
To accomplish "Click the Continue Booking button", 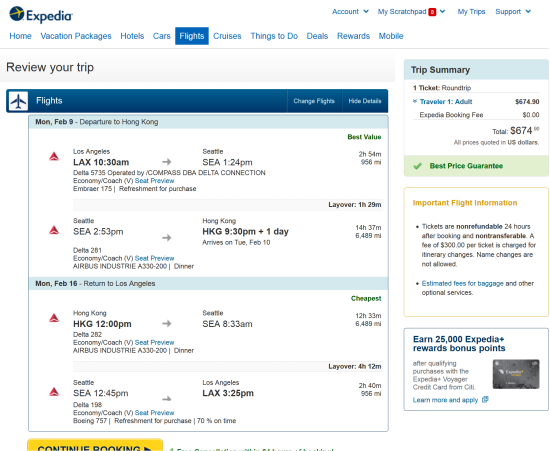I will click(x=95, y=445).
